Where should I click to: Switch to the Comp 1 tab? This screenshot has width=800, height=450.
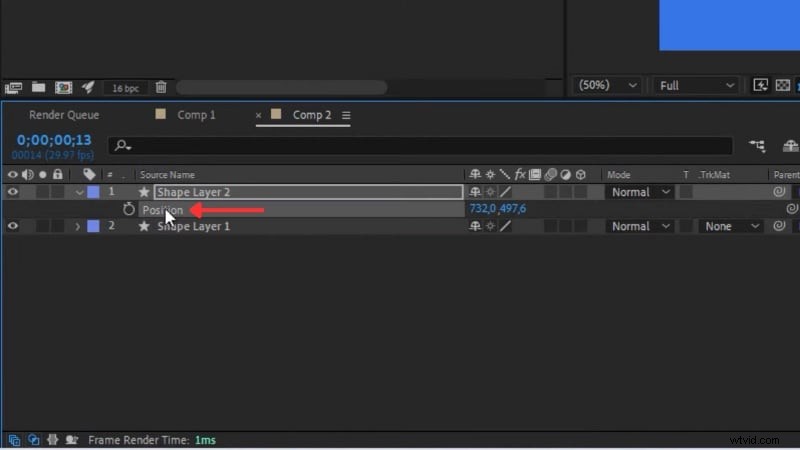(x=196, y=115)
